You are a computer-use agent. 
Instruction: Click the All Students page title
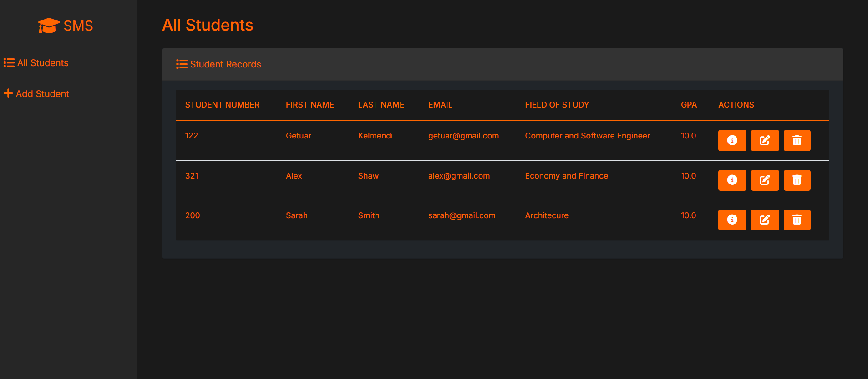tap(208, 25)
